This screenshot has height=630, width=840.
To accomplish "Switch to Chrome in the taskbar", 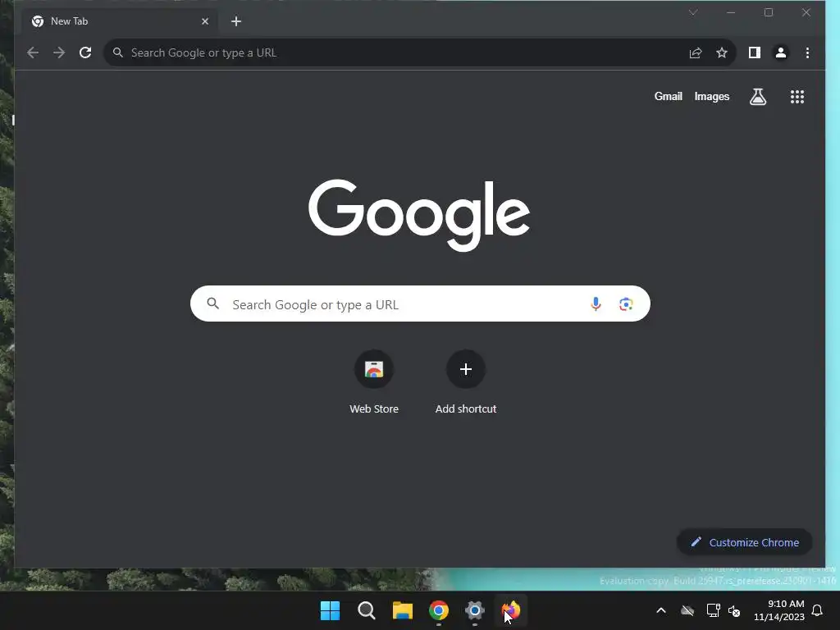I will click(439, 610).
